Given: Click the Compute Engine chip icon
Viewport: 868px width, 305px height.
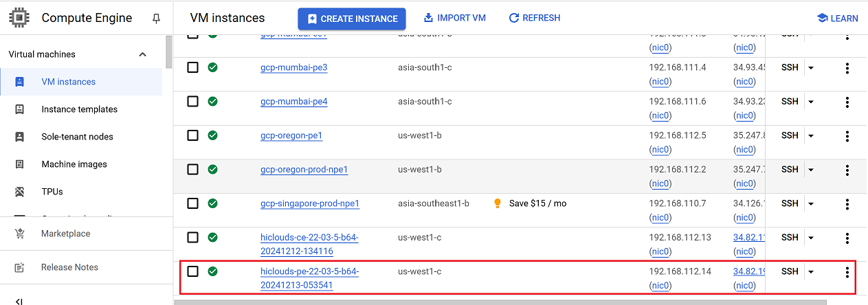Looking at the screenshot, I should (x=19, y=18).
